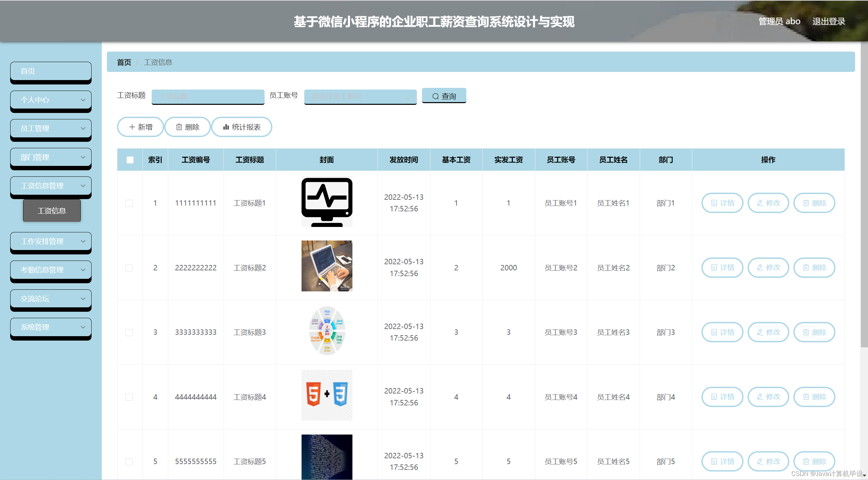This screenshot has height=480, width=868.
Task: Expand the 员工管理 sidebar menu
Action: [x=51, y=129]
